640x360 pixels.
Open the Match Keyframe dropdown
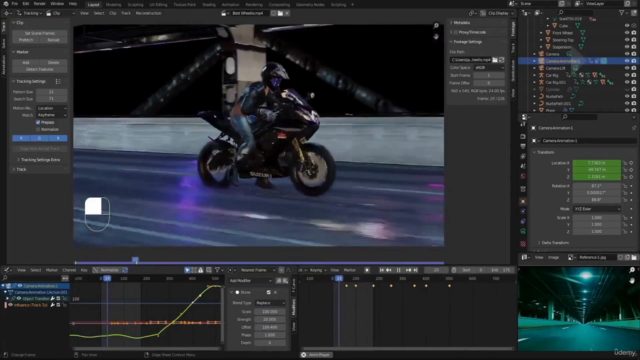point(52,115)
